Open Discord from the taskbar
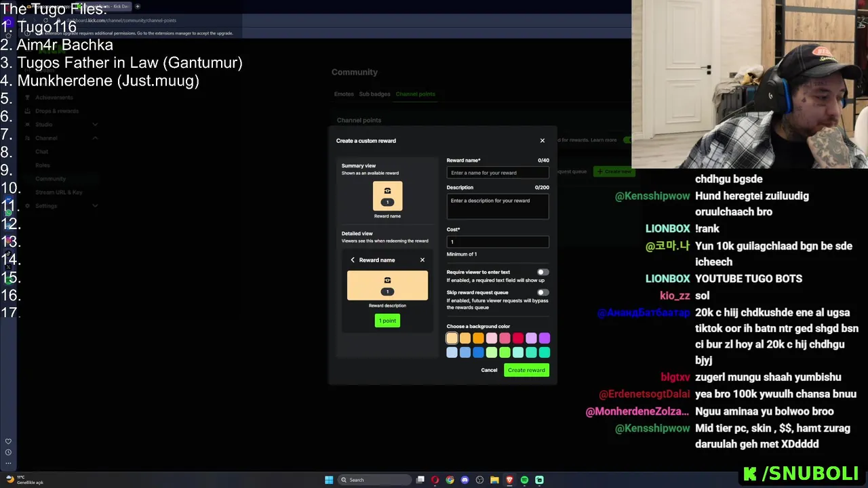This screenshot has height=488, width=868. point(465,480)
